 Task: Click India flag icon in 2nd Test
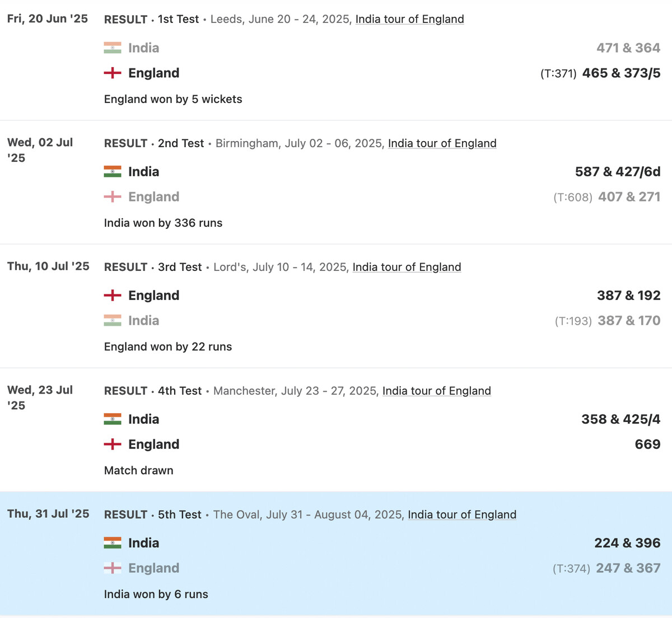point(113,172)
